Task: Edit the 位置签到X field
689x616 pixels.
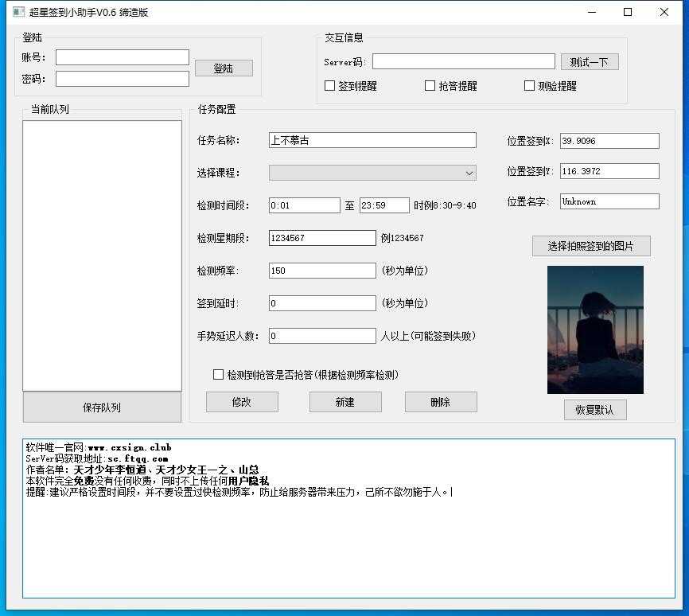Action: click(x=609, y=141)
